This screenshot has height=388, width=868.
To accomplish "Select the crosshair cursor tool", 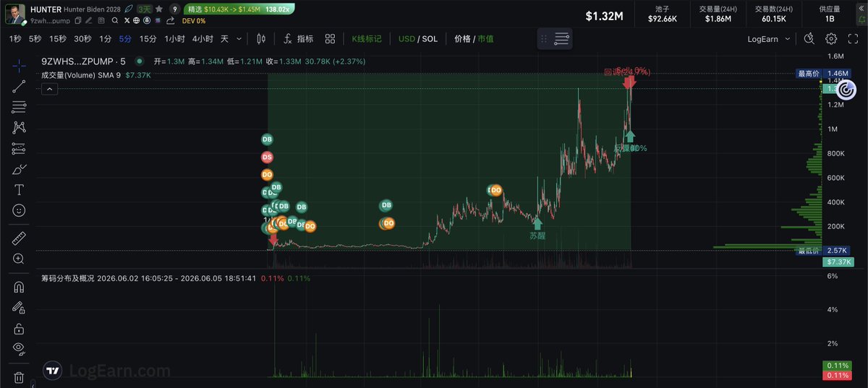I will tap(19, 66).
